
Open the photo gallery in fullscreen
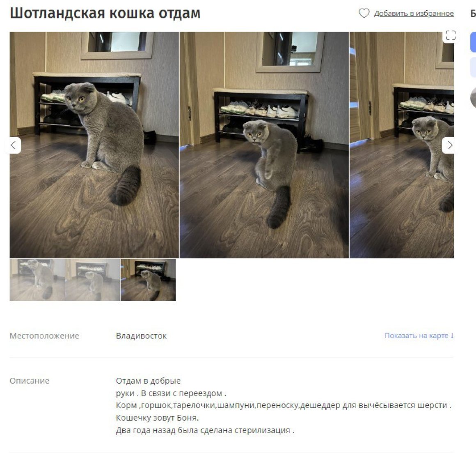tap(451, 35)
